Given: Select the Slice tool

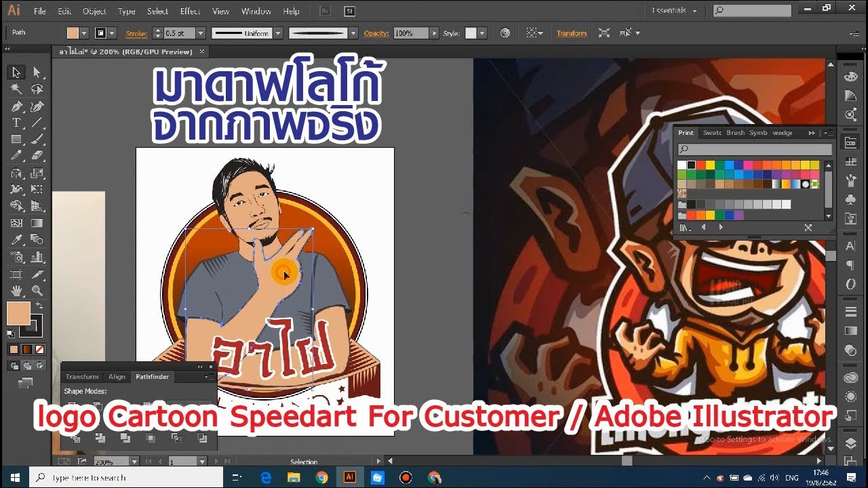Looking at the screenshot, I should tap(37, 274).
